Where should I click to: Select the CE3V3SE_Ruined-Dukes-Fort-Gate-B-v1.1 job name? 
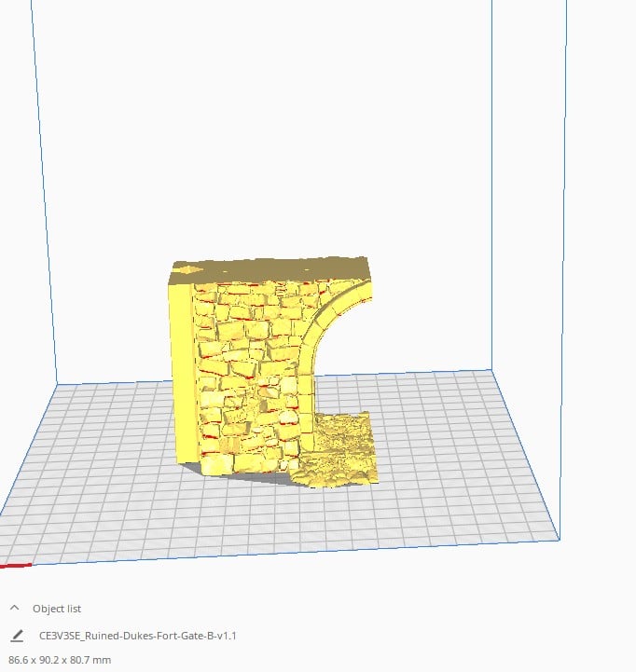click(x=138, y=636)
